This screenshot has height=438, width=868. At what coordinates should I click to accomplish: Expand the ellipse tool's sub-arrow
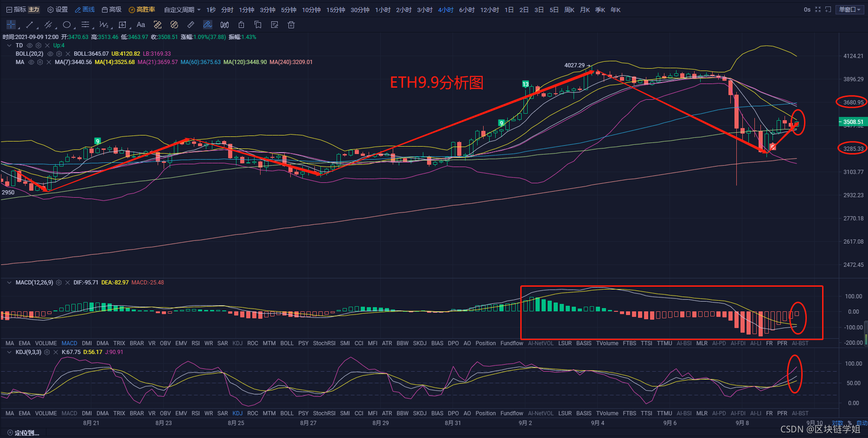coord(74,28)
